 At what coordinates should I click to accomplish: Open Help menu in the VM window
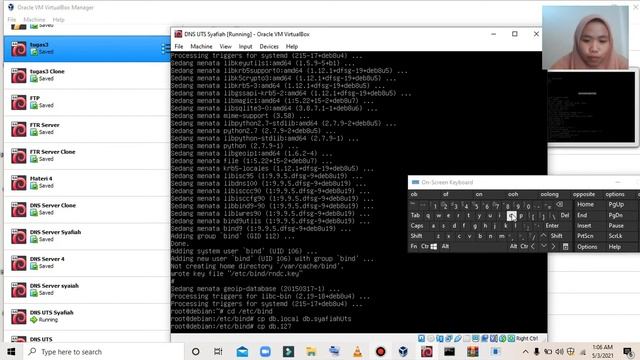click(x=291, y=47)
